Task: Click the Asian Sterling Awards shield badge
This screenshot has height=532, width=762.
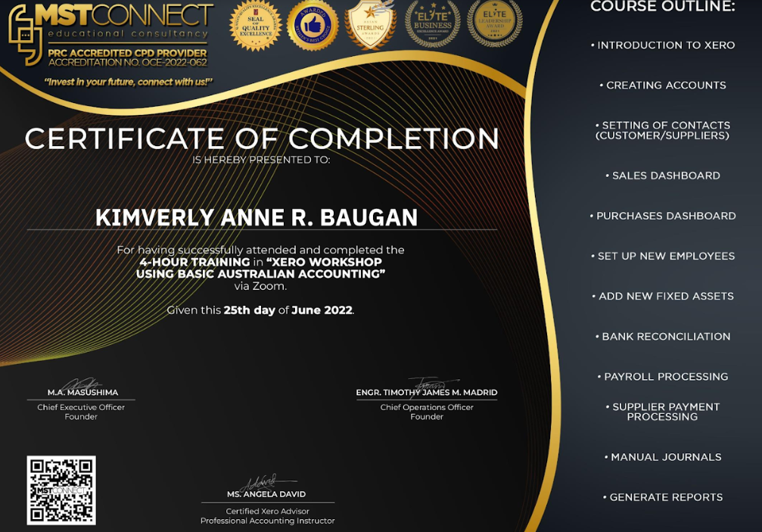Action: coord(370,25)
